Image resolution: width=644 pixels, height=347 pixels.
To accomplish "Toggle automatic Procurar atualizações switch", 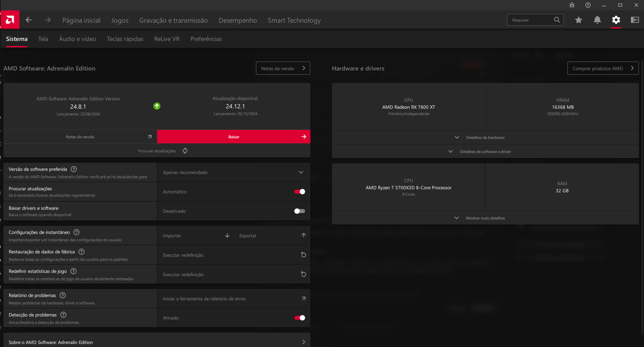I will tap(300, 192).
